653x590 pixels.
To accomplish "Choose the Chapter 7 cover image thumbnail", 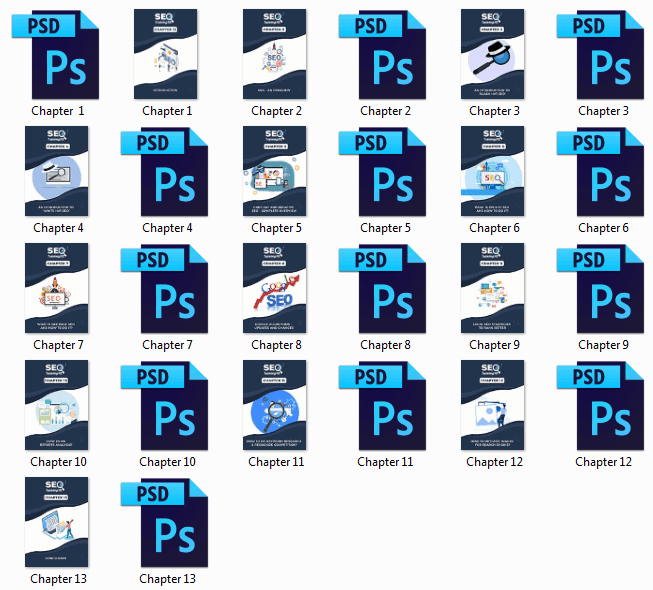I will (x=58, y=288).
